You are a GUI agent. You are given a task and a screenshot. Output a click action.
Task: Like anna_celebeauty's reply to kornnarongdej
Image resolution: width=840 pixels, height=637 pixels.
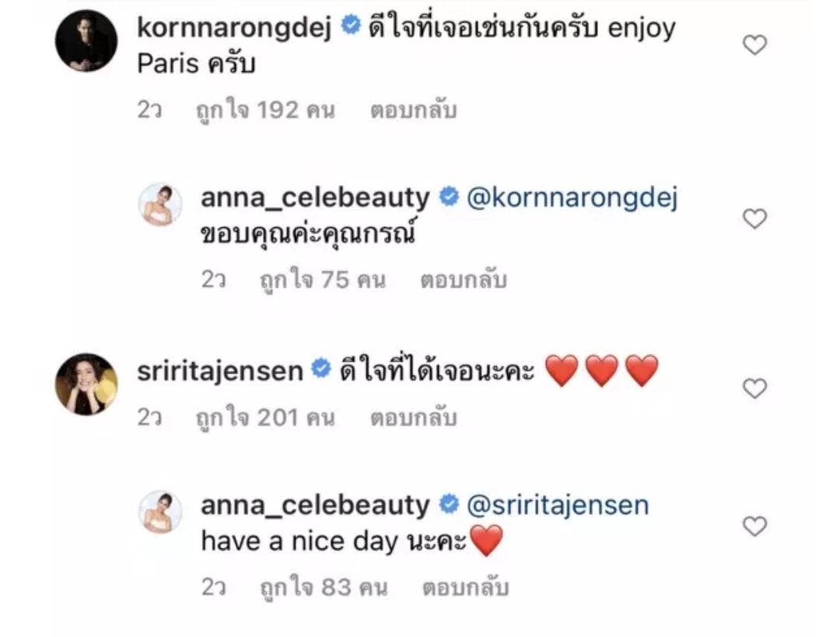coord(754,219)
